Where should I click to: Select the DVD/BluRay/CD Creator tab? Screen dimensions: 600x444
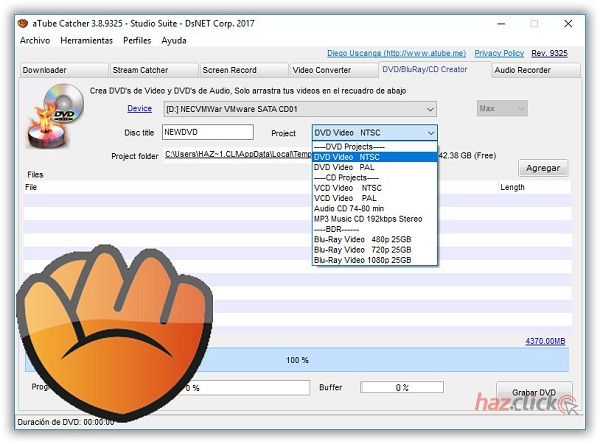[435, 69]
